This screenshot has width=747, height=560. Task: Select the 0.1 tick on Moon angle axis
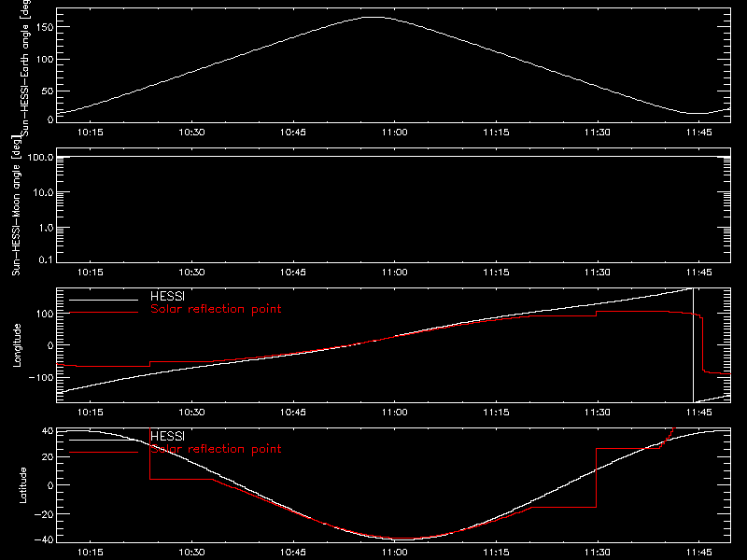(46, 259)
